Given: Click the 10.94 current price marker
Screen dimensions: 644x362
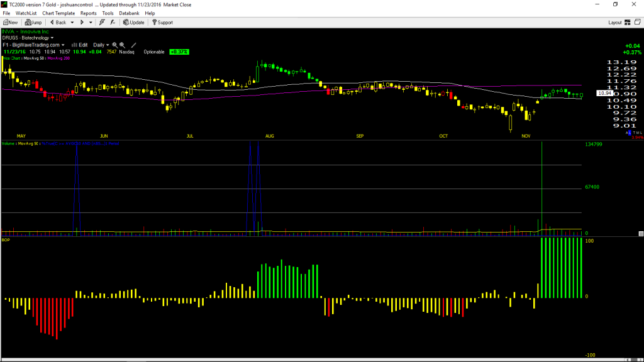Looking at the screenshot, I should pos(604,94).
